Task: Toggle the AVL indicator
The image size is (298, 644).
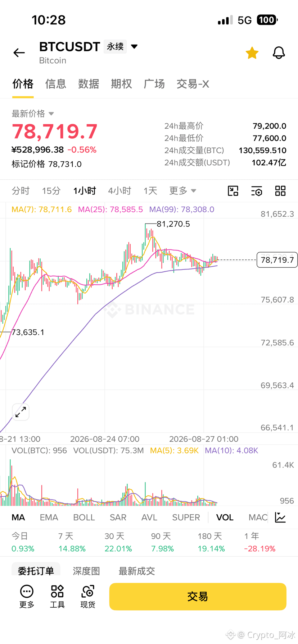Action: click(x=149, y=517)
